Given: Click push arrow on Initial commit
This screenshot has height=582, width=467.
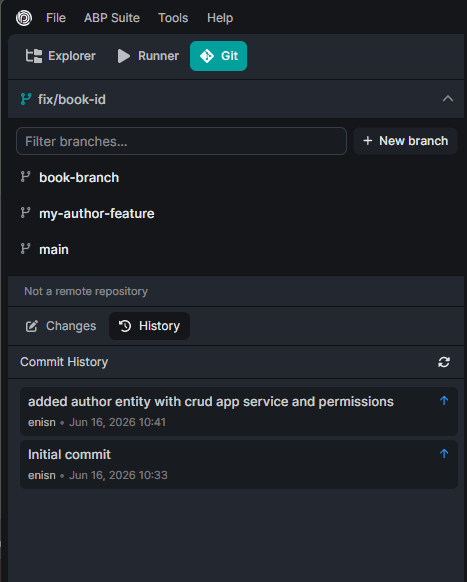Looking at the screenshot, I should click(x=444, y=454).
